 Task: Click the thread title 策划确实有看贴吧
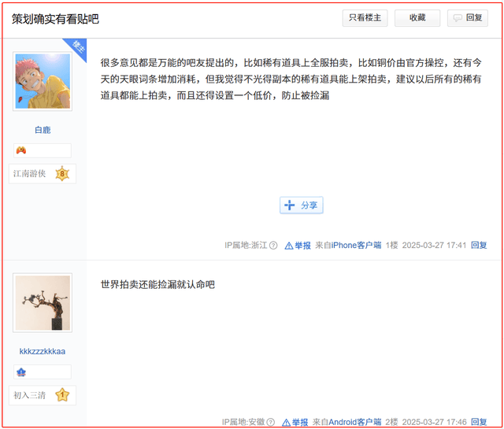click(x=55, y=19)
